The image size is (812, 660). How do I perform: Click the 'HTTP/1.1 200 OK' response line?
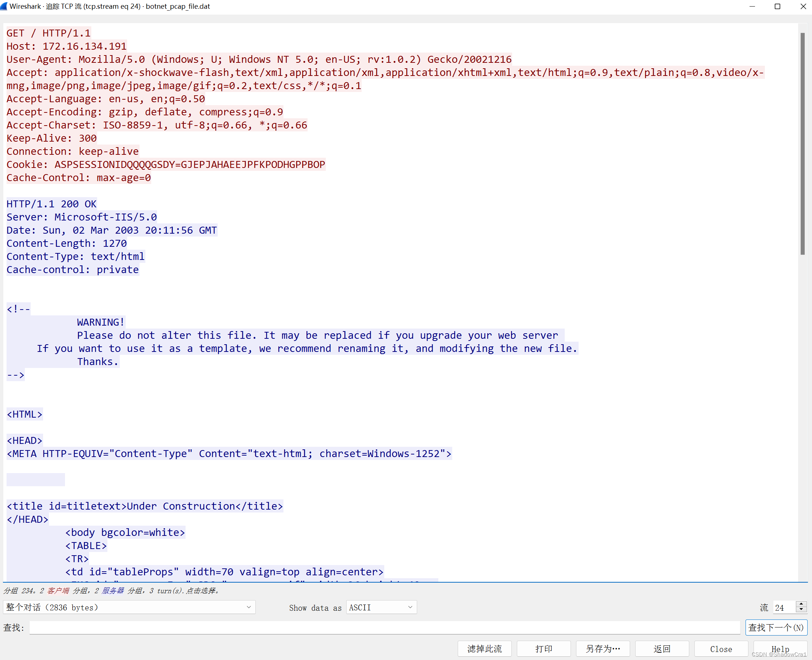(x=52, y=204)
